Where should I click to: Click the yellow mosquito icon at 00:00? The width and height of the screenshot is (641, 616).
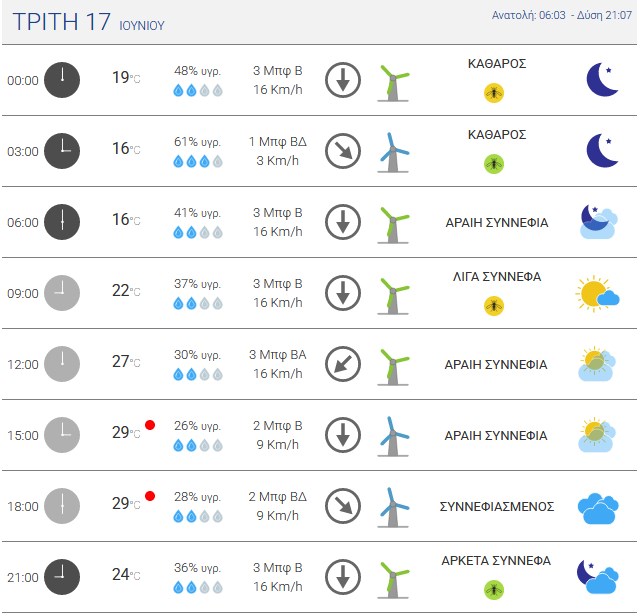tap(494, 93)
